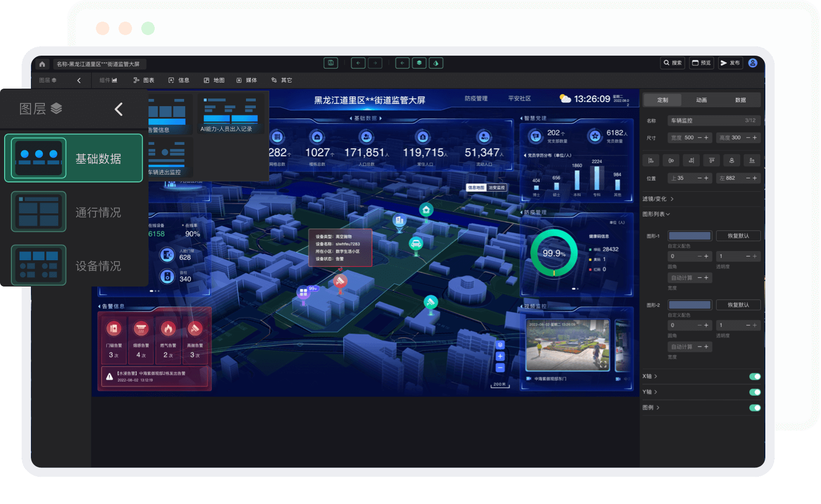821x504 pixels.
Task: Click the green layers stack toolbar icon
Action: [419, 63]
